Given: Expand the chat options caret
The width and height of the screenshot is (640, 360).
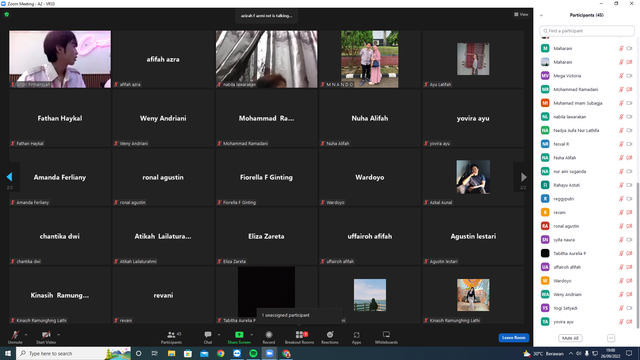Looking at the screenshot, I should pyautogui.click(x=219, y=335).
